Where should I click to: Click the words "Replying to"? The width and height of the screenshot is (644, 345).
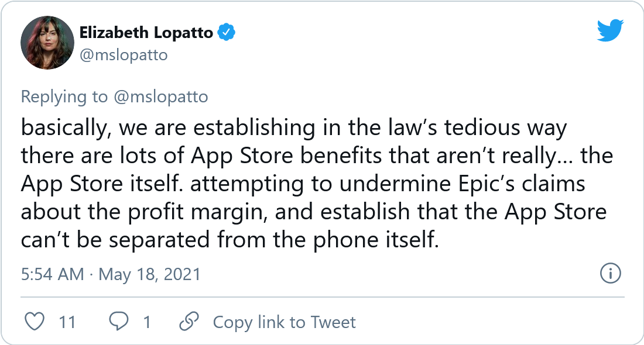(x=64, y=96)
